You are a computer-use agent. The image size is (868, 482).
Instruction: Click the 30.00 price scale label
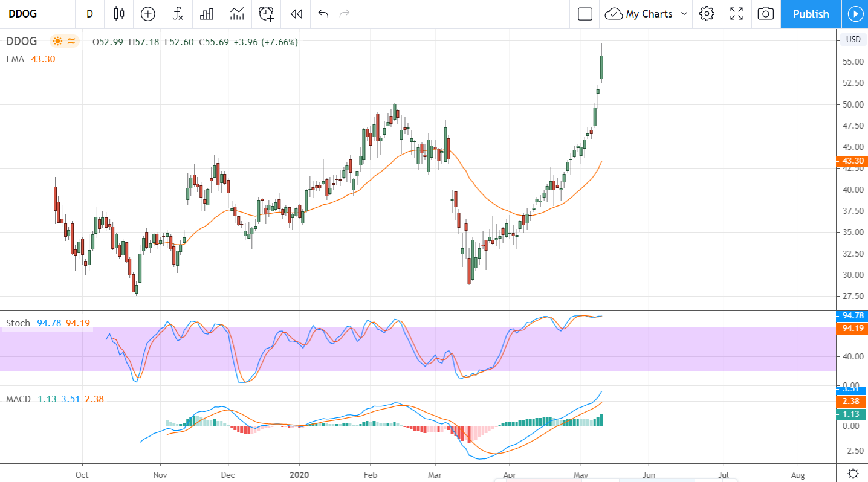[852, 275]
